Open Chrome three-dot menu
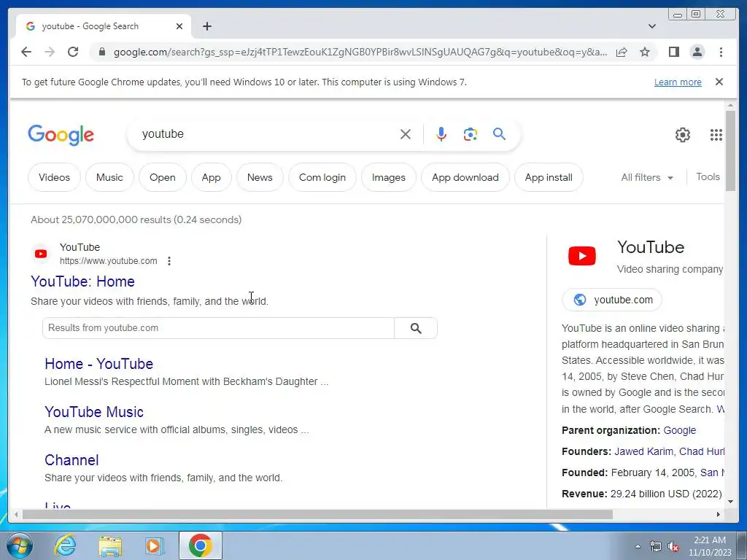The height and width of the screenshot is (560, 747). pos(721,52)
